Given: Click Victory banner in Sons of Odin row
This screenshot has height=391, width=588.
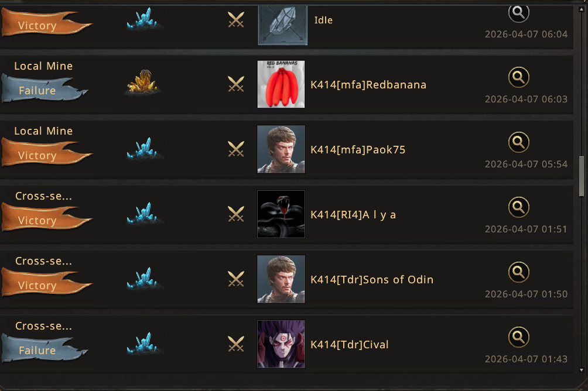Looking at the screenshot, I should click(46, 284).
